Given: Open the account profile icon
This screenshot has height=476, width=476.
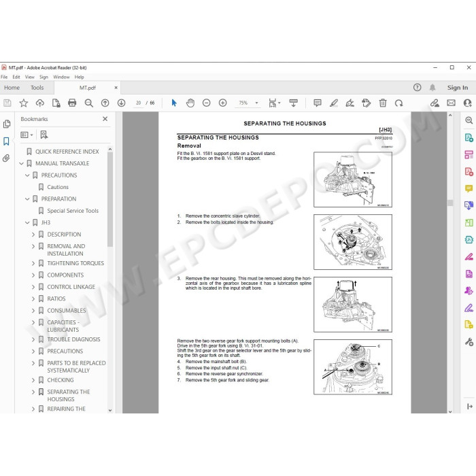Looking at the screenshot, I should 468,103.
